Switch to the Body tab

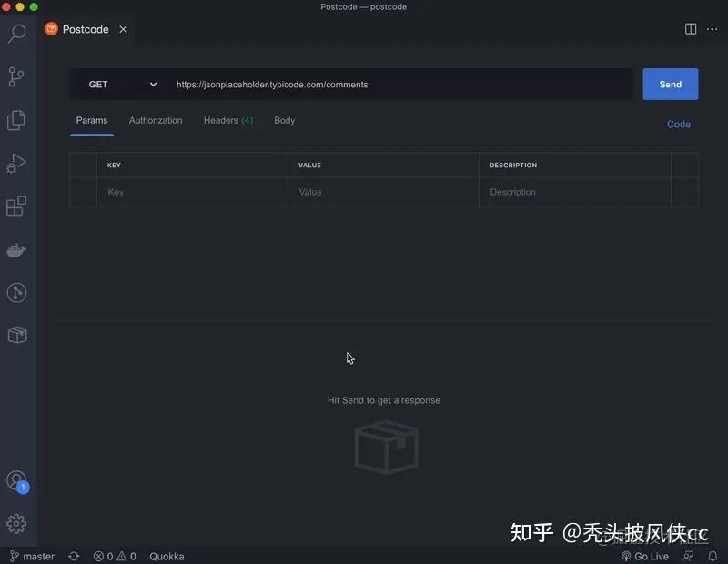284,121
